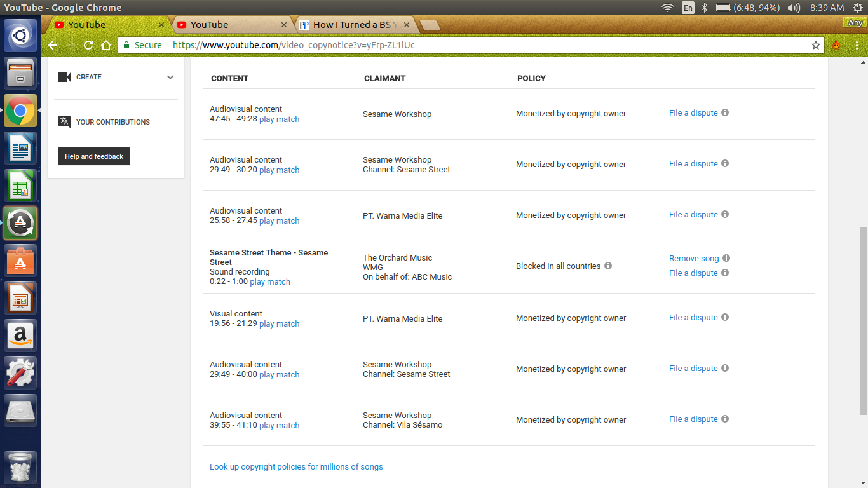Launch LibreOffice Writer from the dock

[20, 148]
